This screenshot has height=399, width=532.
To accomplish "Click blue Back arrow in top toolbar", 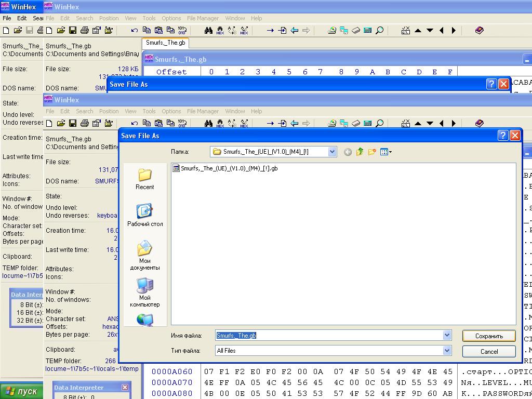I will pyautogui.click(x=294, y=31).
